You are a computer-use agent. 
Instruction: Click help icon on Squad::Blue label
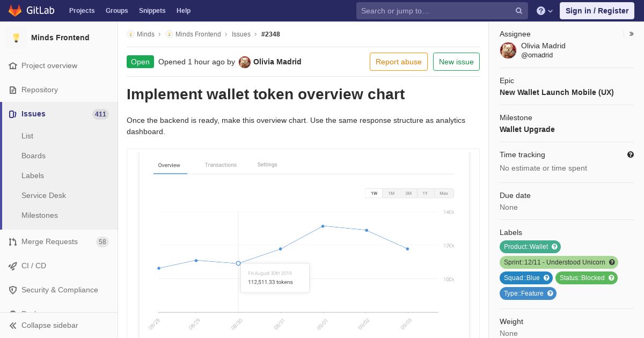coord(546,278)
